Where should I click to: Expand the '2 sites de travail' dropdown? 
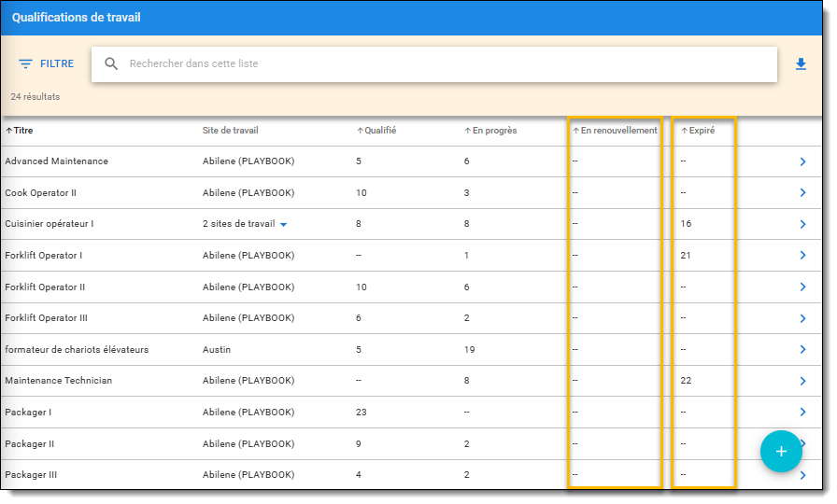click(x=283, y=225)
